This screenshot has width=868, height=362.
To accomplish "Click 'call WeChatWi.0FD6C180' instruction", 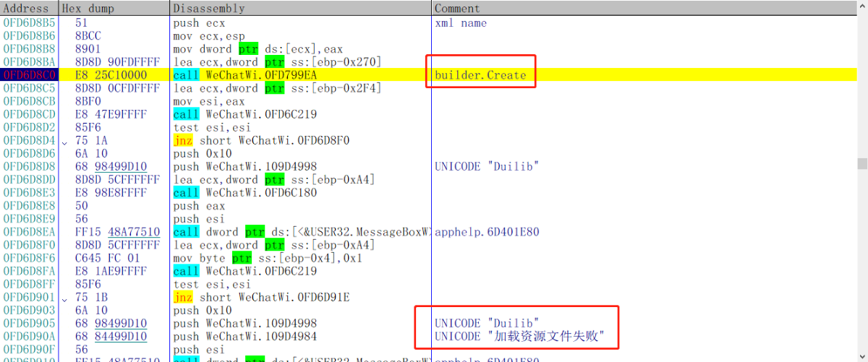I will coord(245,193).
